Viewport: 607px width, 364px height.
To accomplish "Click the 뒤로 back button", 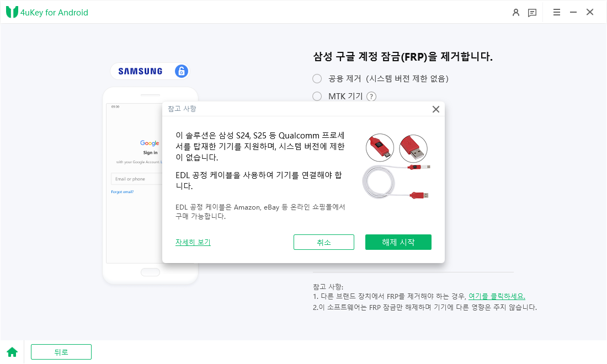I will (61, 352).
